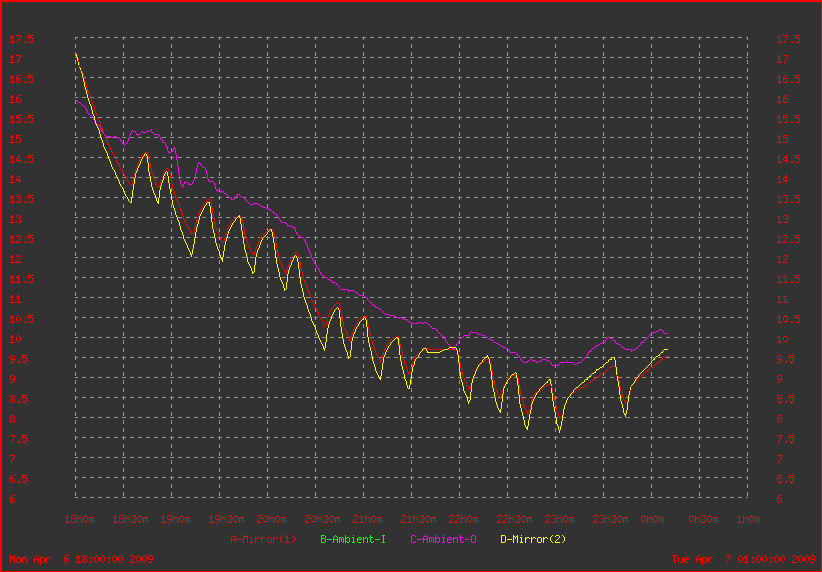
Task: Click the start timestamp Mon Apr 6 18:00:00 2009
Action: (x=81, y=559)
